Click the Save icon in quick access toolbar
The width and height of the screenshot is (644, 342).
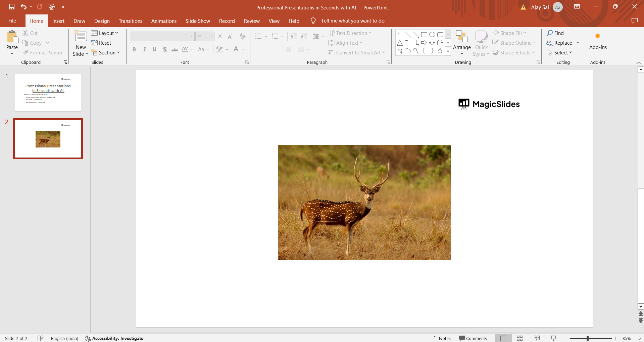[12, 7]
